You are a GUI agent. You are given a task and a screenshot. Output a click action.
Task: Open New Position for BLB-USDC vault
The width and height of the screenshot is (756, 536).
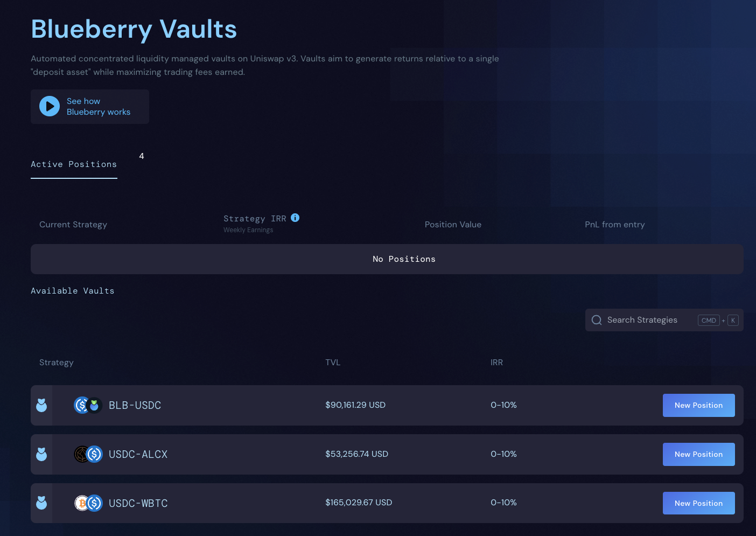(x=698, y=405)
